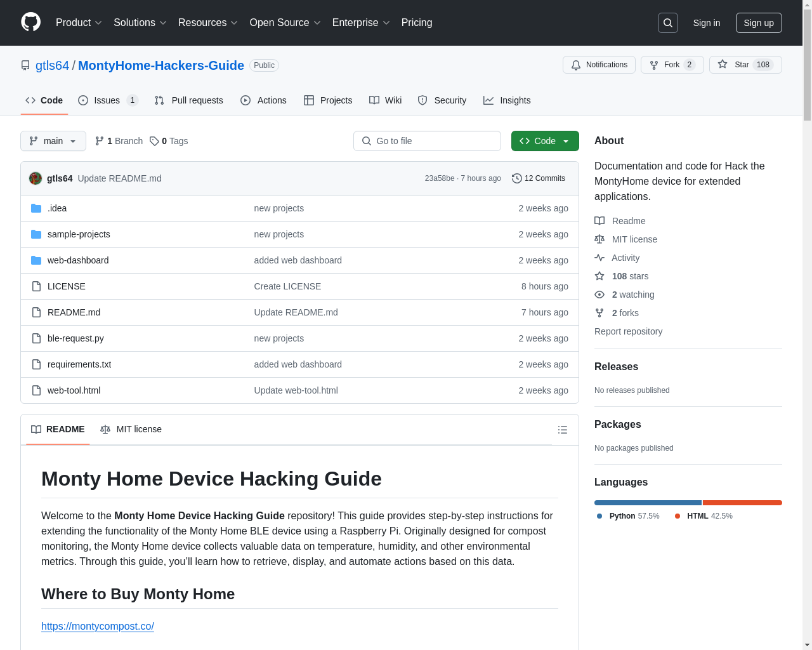Image resolution: width=812 pixels, height=650 pixels.
Task: Switch to the Pull requests tab
Action: tap(188, 100)
